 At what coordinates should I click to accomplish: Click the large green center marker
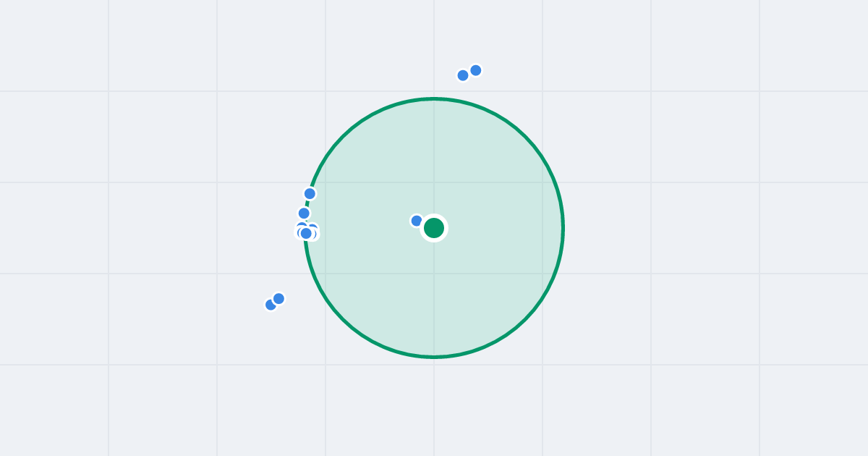click(434, 228)
